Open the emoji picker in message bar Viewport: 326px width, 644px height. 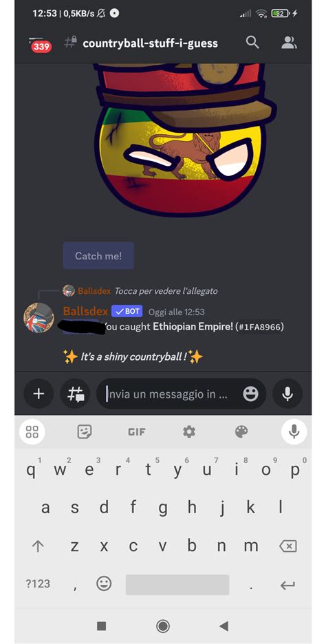tap(250, 394)
